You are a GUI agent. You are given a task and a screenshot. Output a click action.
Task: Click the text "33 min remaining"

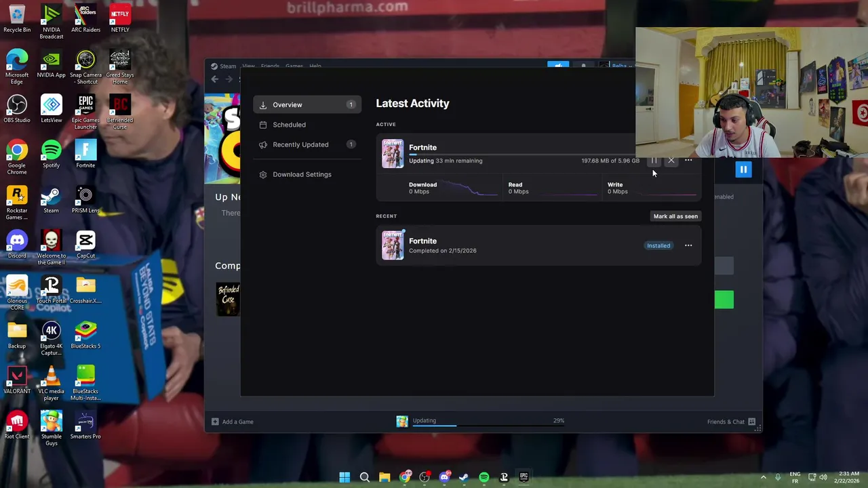(x=459, y=161)
